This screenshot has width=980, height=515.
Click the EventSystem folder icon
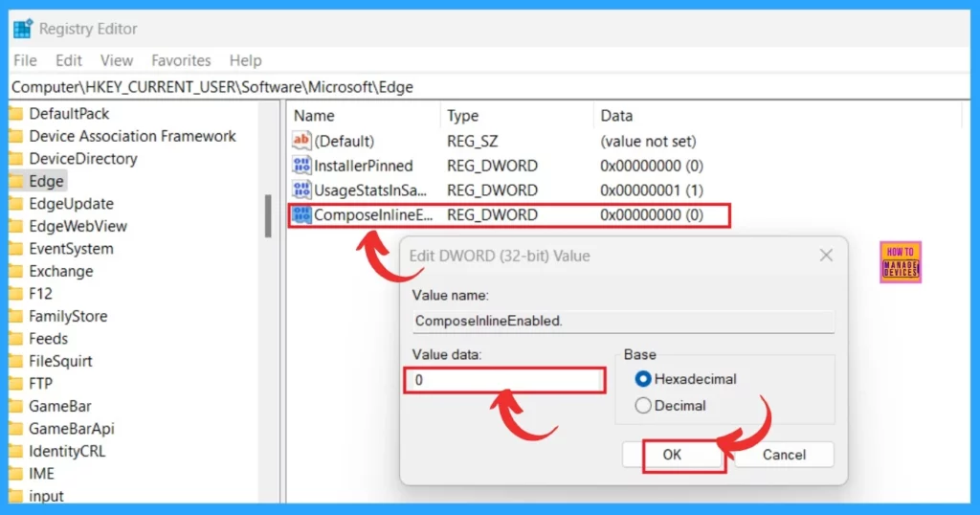pyautogui.click(x=15, y=249)
